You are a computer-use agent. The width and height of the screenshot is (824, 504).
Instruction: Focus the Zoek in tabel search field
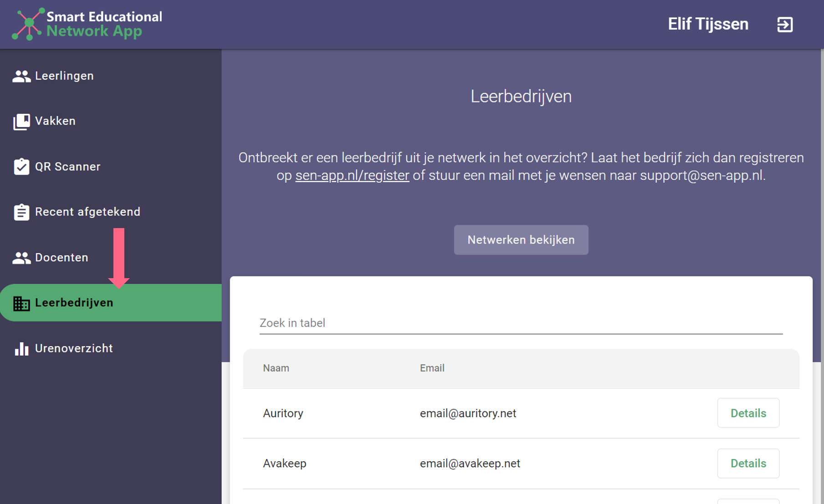click(521, 323)
